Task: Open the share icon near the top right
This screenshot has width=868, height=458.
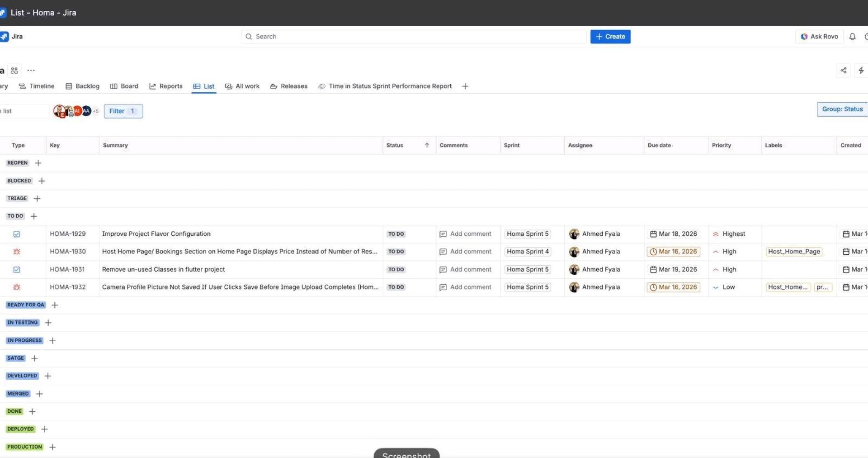Action: [x=844, y=70]
